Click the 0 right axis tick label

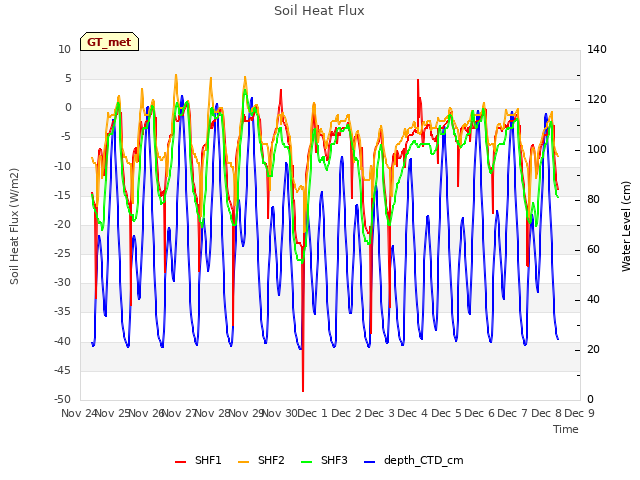tap(590, 400)
